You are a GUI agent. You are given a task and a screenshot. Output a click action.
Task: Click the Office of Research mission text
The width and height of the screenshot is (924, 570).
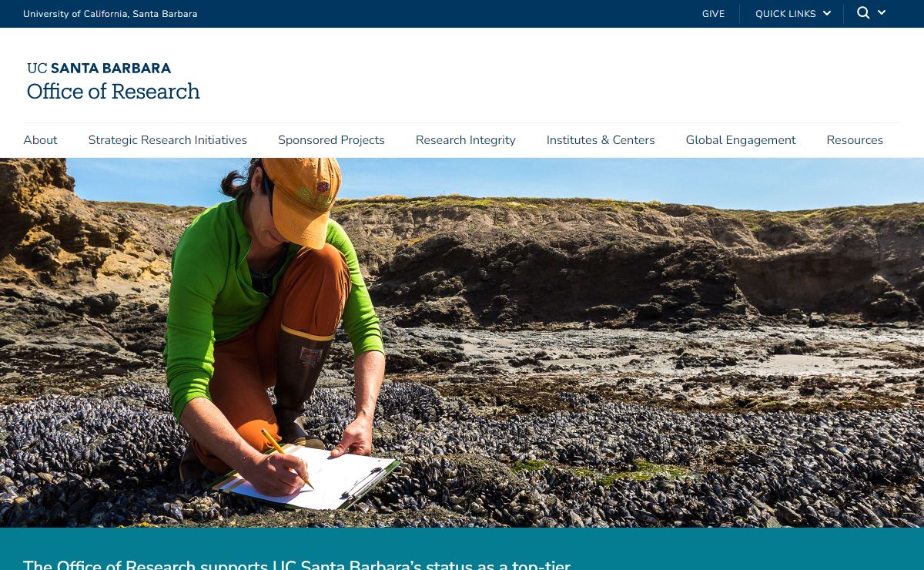pyautogui.click(x=296, y=564)
